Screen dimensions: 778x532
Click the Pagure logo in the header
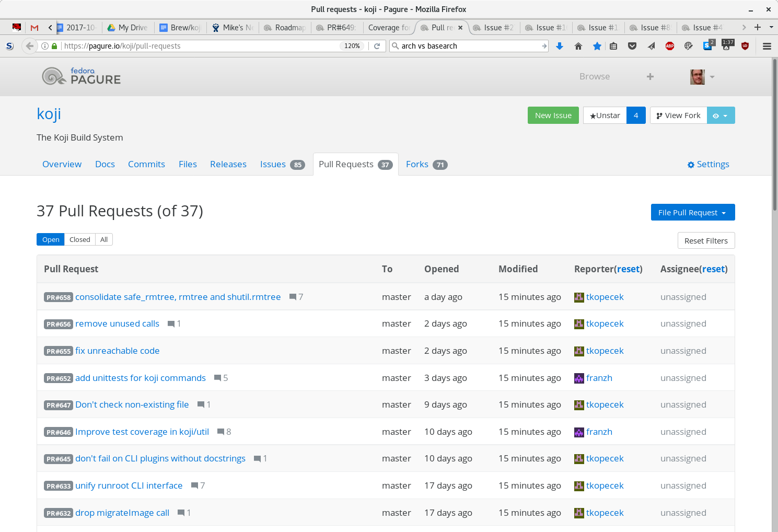(x=81, y=76)
